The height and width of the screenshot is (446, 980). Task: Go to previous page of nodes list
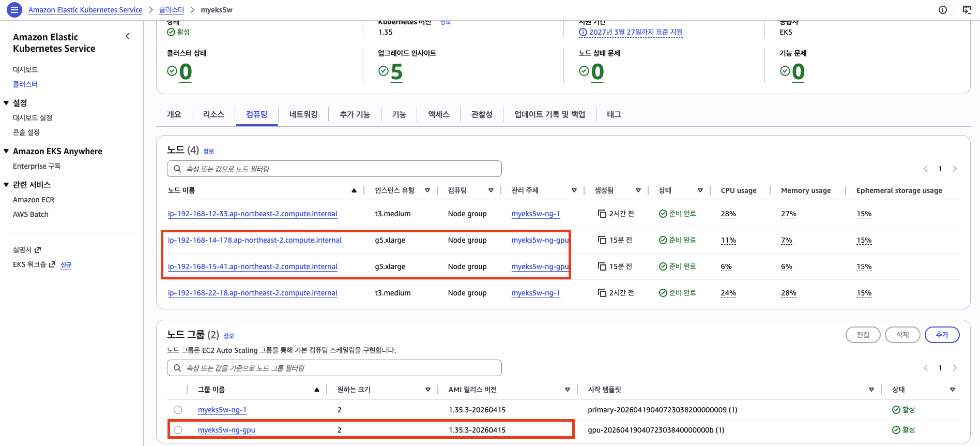click(x=926, y=169)
